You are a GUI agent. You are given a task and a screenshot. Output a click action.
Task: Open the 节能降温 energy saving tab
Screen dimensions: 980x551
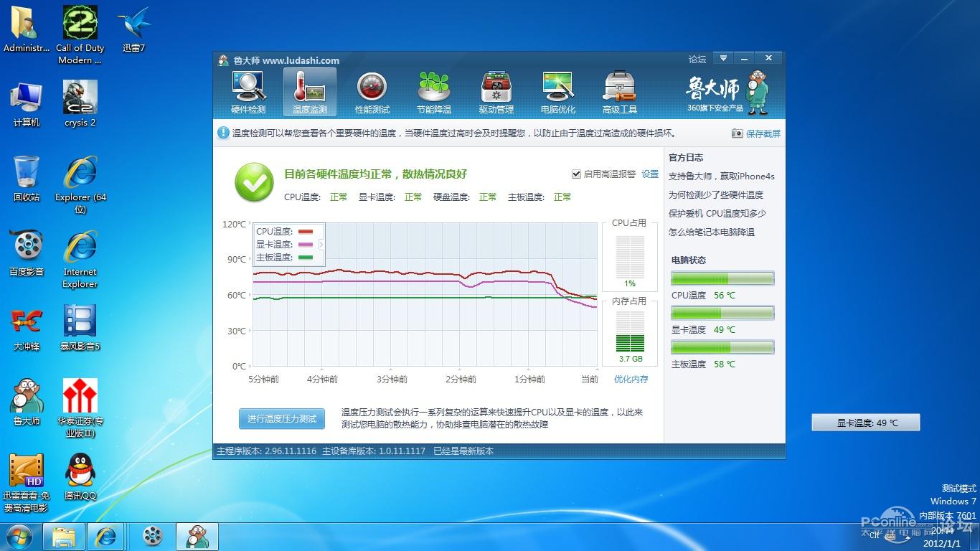pyautogui.click(x=434, y=93)
